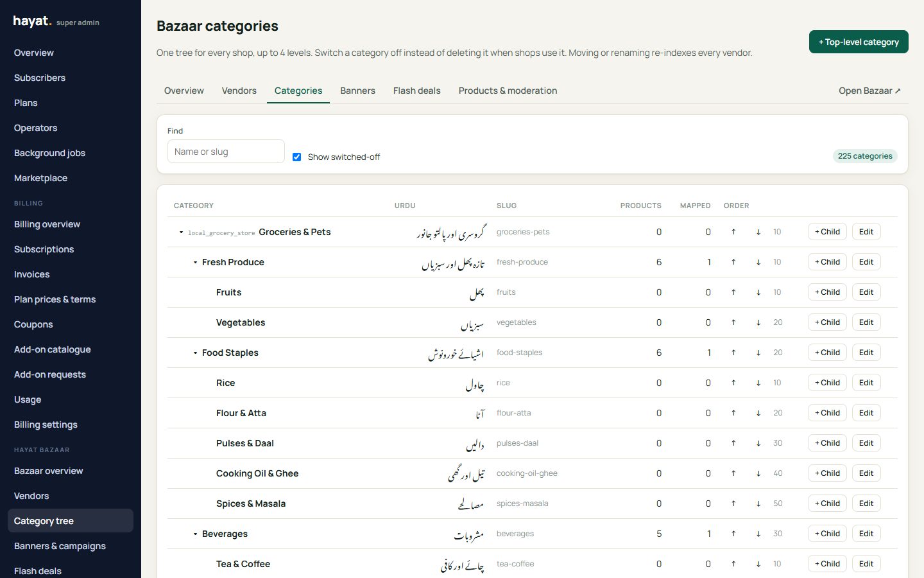
Task: Move Fruits row down arrow
Action: (x=758, y=292)
